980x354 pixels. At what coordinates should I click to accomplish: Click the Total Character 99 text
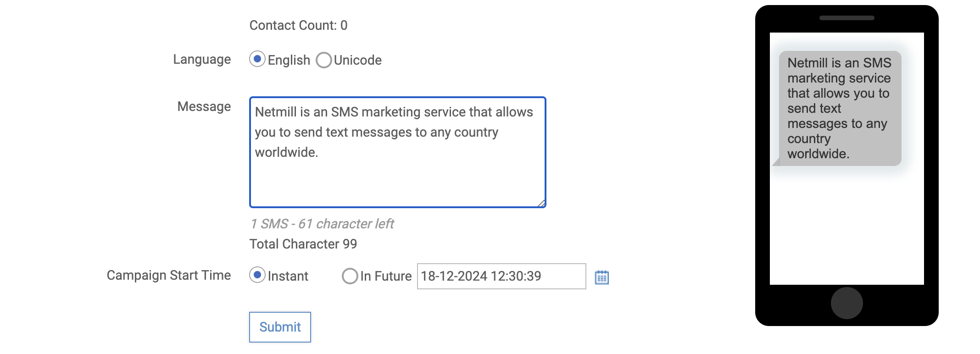coord(303,243)
